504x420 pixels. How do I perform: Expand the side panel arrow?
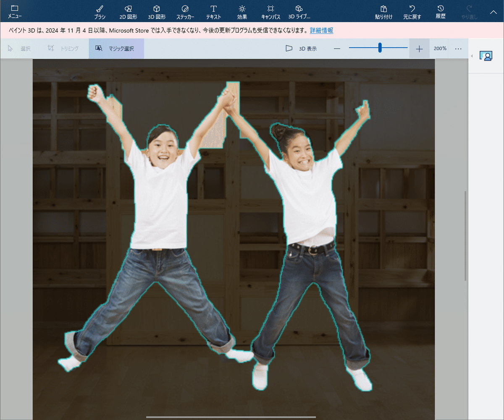click(471, 56)
